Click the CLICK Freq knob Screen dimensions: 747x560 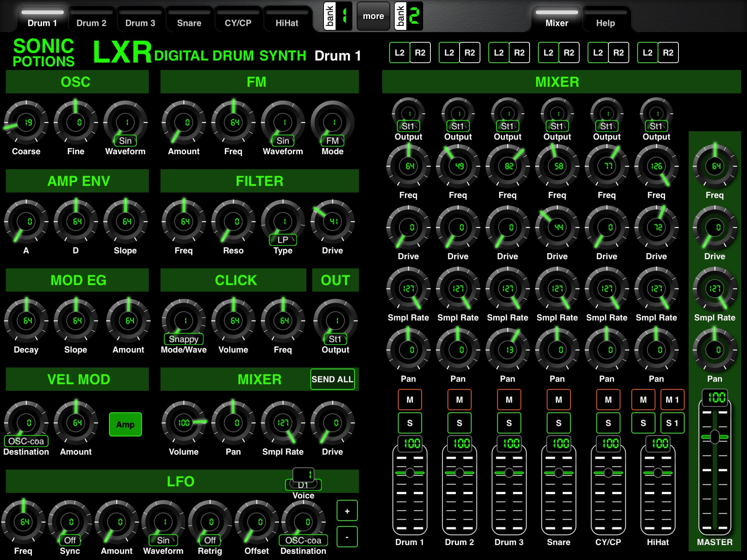pos(283,321)
